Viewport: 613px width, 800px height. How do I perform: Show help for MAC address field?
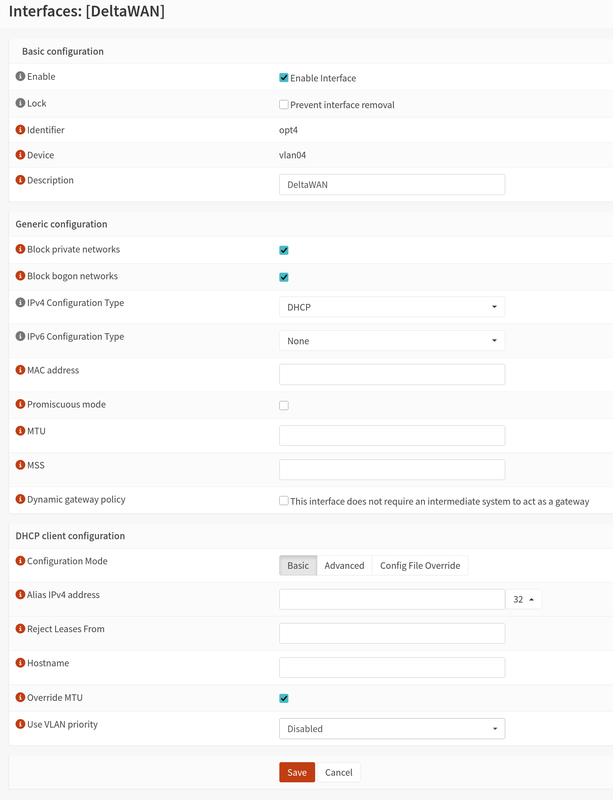click(x=21, y=371)
